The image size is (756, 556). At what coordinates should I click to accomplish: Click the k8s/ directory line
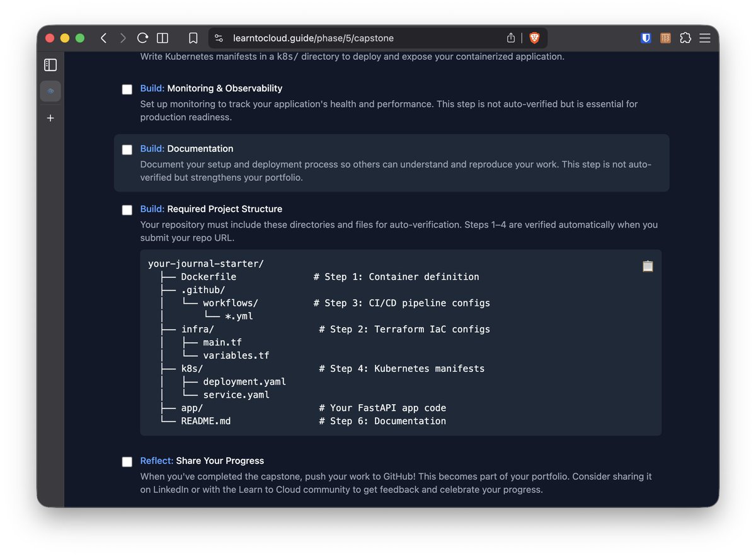pyautogui.click(x=192, y=369)
